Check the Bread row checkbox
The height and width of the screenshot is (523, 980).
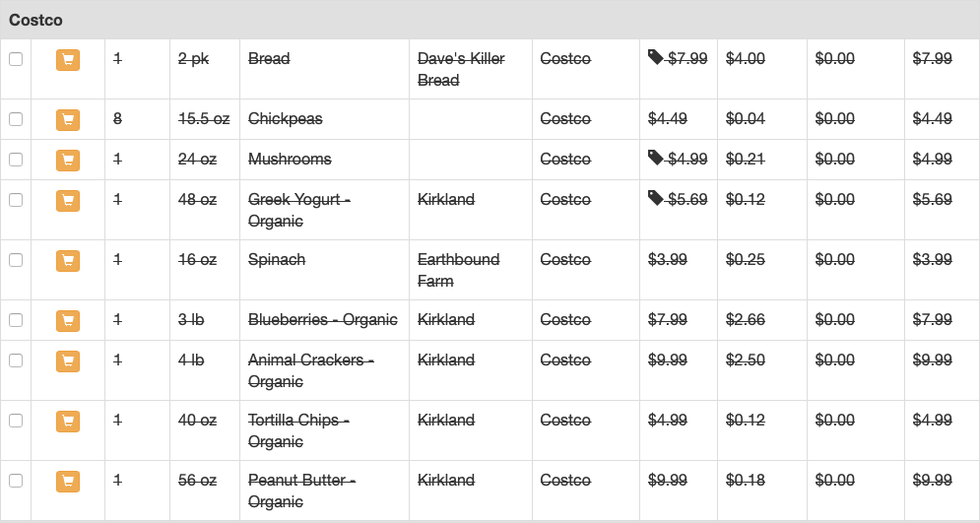pos(16,59)
